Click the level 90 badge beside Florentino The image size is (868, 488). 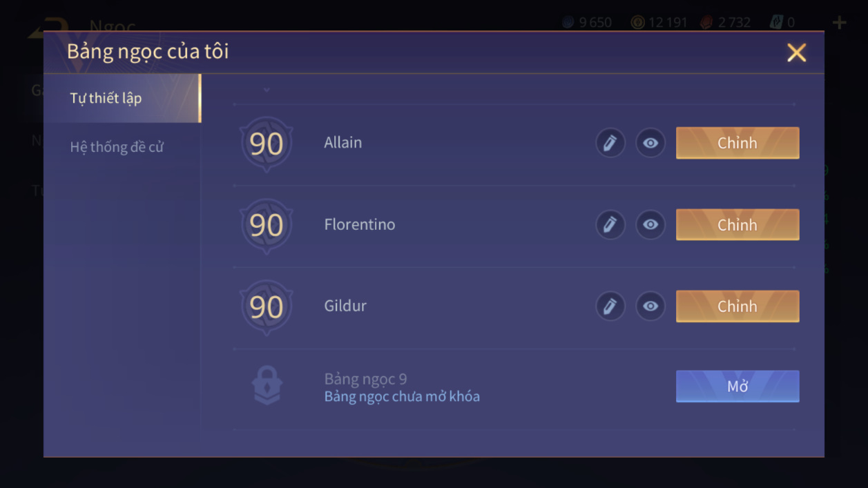pos(267,225)
